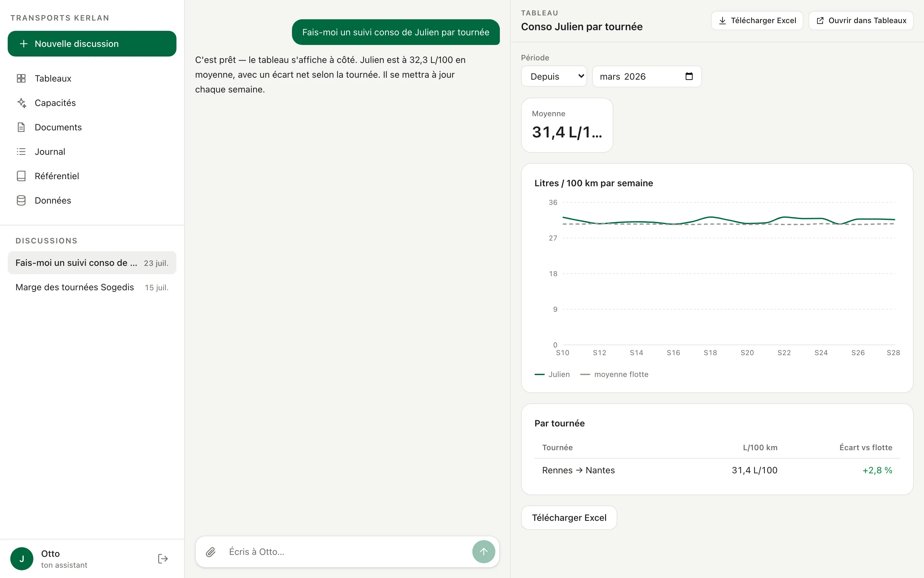Click the +2,8 % écart value
Viewport: 924px width, 578px height.
pos(877,470)
